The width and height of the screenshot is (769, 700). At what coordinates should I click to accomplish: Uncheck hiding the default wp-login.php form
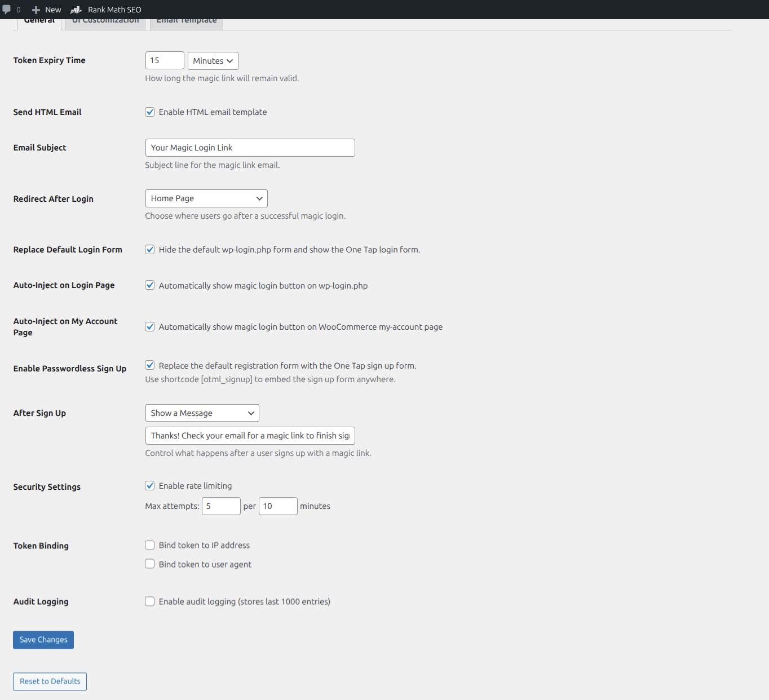(x=149, y=249)
